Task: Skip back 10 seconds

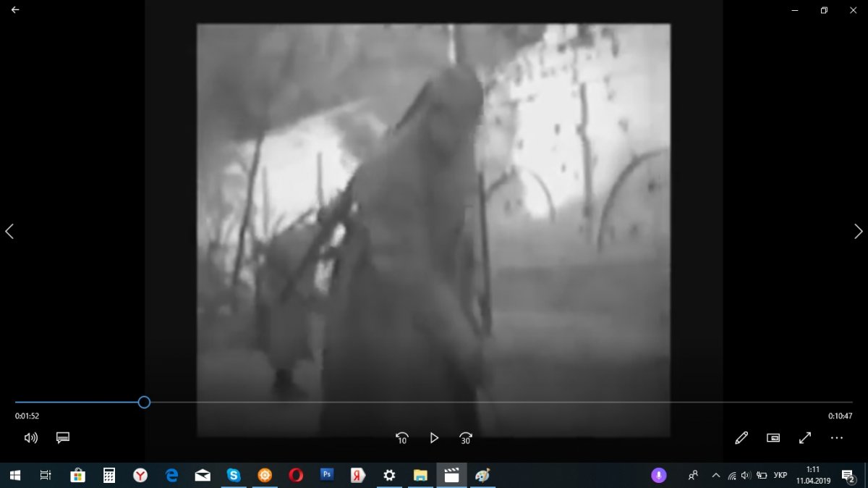Action: [x=401, y=438]
